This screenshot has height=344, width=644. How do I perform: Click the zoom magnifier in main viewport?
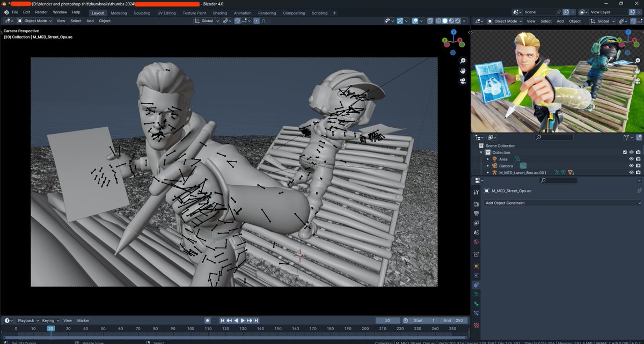click(x=463, y=61)
